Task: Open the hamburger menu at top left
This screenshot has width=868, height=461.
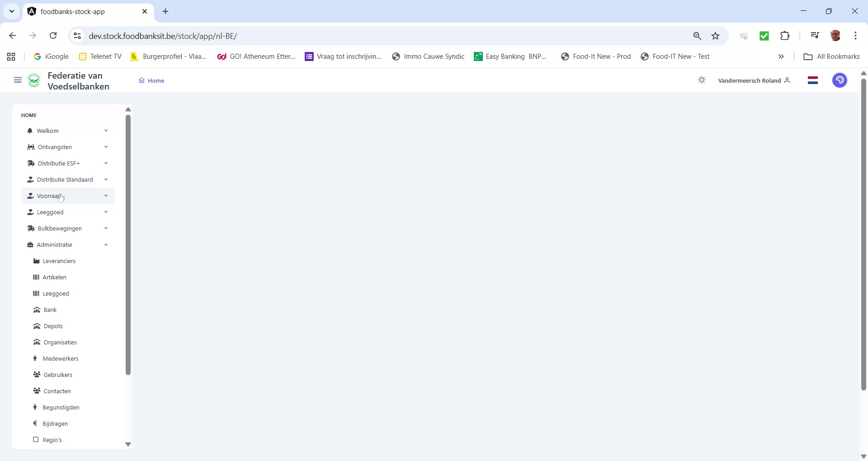Action: [x=18, y=80]
